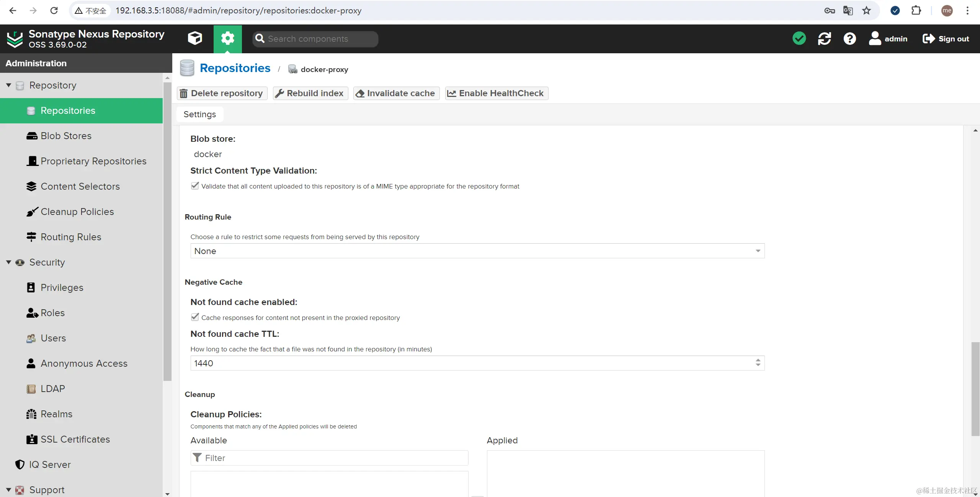Click the Available policies Filter field

329,458
